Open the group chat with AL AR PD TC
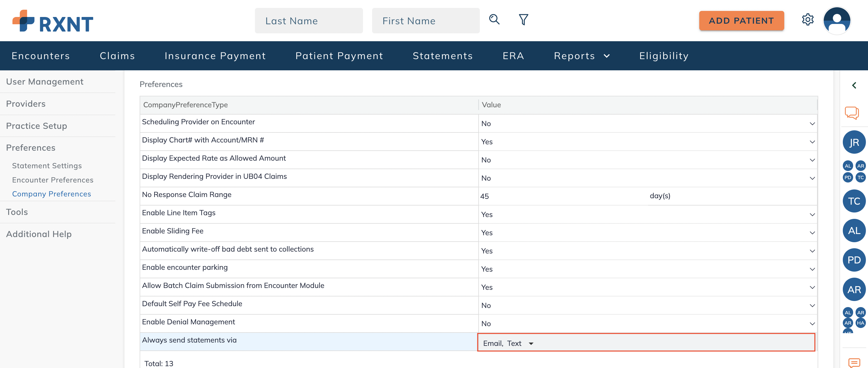This screenshot has width=868, height=368. (x=854, y=172)
